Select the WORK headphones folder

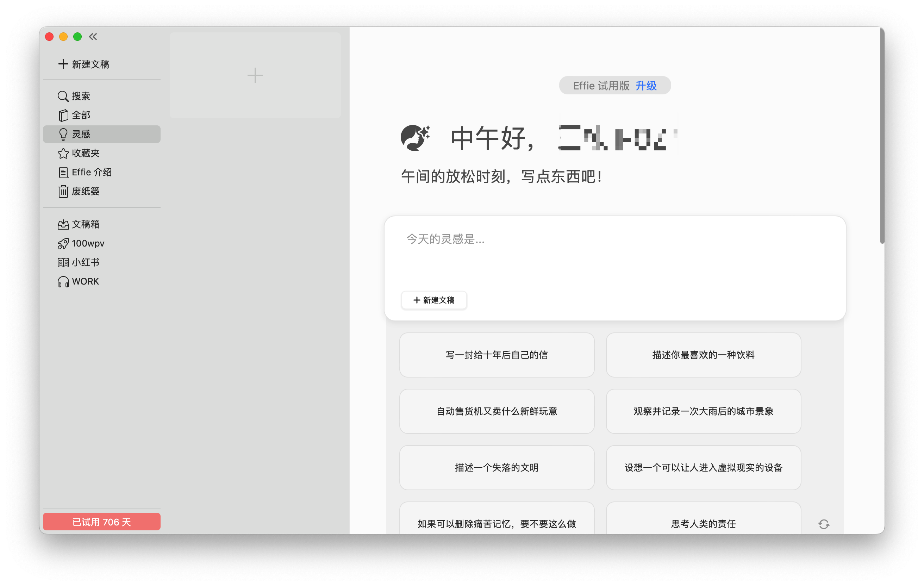tap(63, 282)
